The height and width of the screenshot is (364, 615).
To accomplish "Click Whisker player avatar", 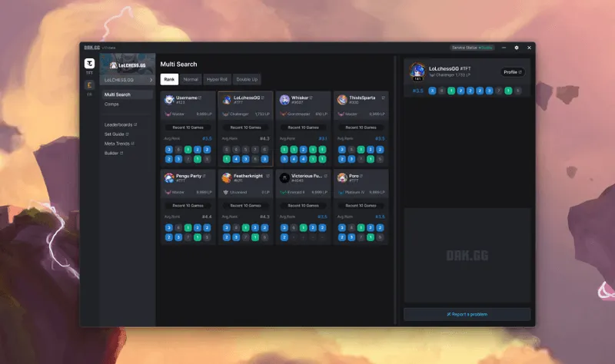I will (284, 100).
